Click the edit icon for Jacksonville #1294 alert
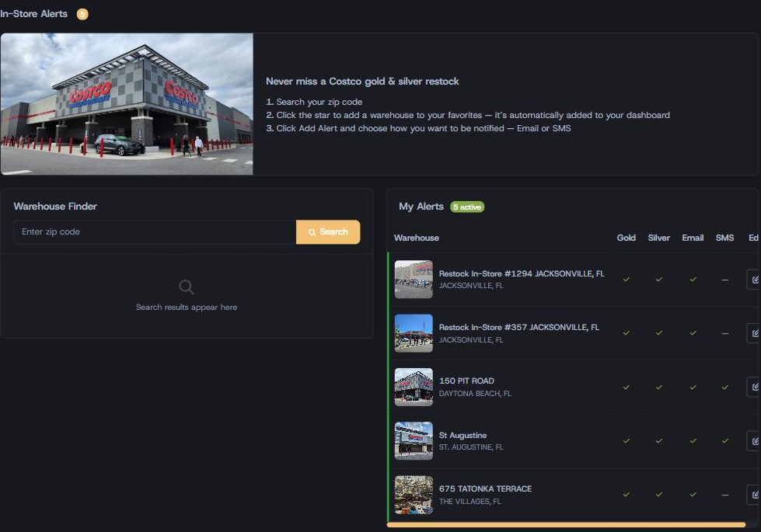The width and height of the screenshot is (761, 532). [754, 280]
